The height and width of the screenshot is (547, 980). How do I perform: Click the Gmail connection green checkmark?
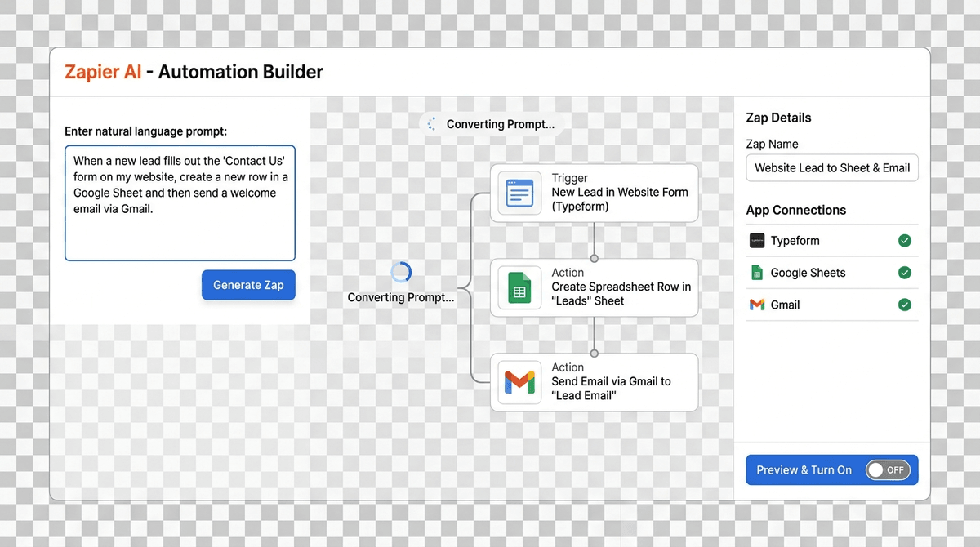(904, 305)
